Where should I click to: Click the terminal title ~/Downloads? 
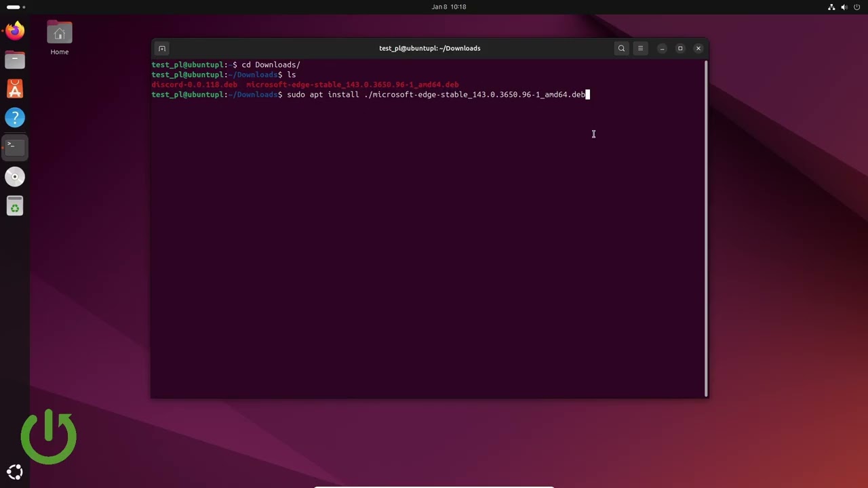pyautogui.click(x=430, y=48)
